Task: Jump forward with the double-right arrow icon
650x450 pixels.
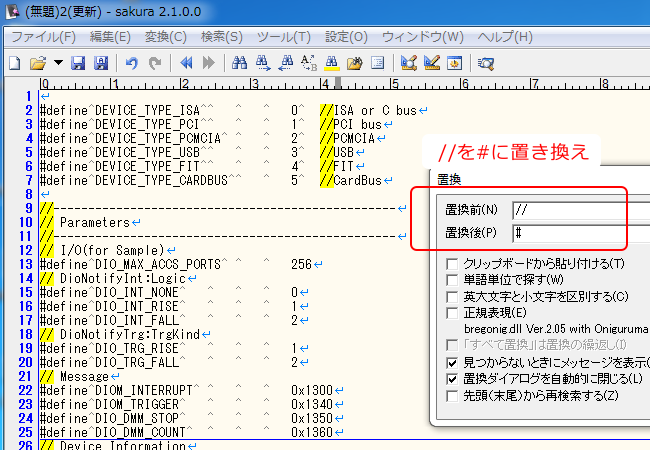Action: pos(209,63)
